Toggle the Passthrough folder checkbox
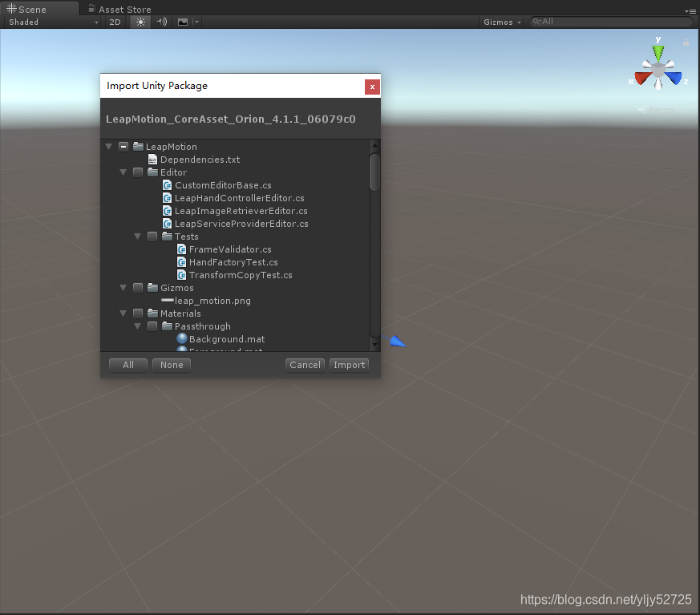The height and width of the screenshot is (615, 700). click(x=152, y=326)
